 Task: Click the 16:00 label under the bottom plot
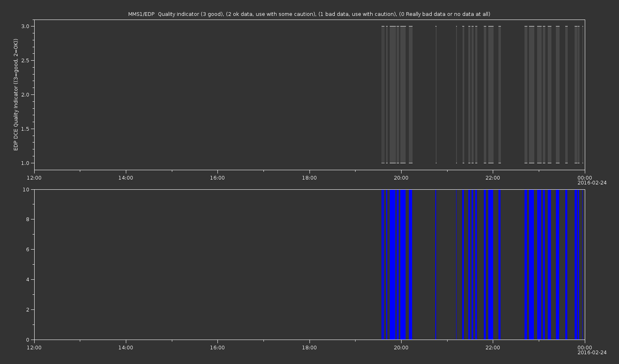tap(217, 347)
